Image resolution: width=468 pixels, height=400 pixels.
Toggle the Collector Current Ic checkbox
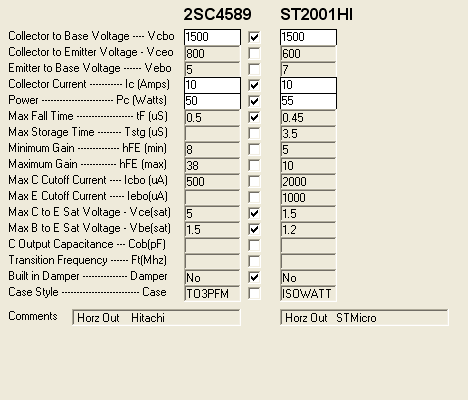coord(254,85)
